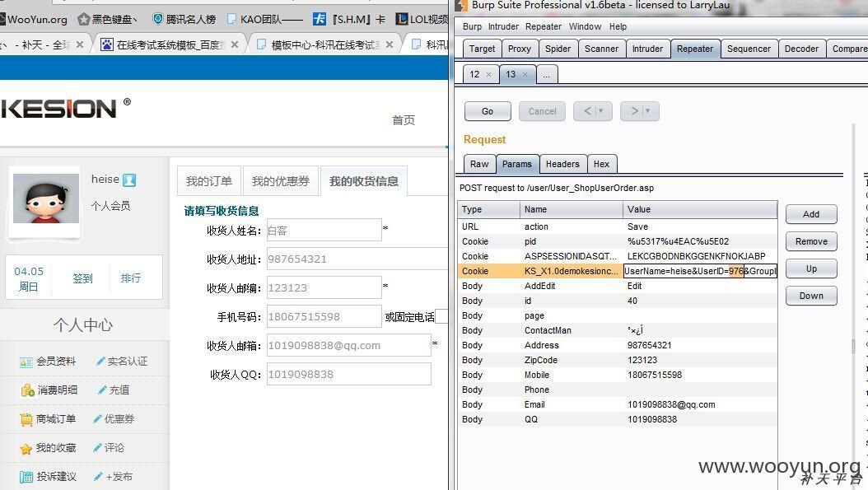Open the WooYun.org bookmark
868x490 pixels.
pyautogui.click(x=33, y=20)
